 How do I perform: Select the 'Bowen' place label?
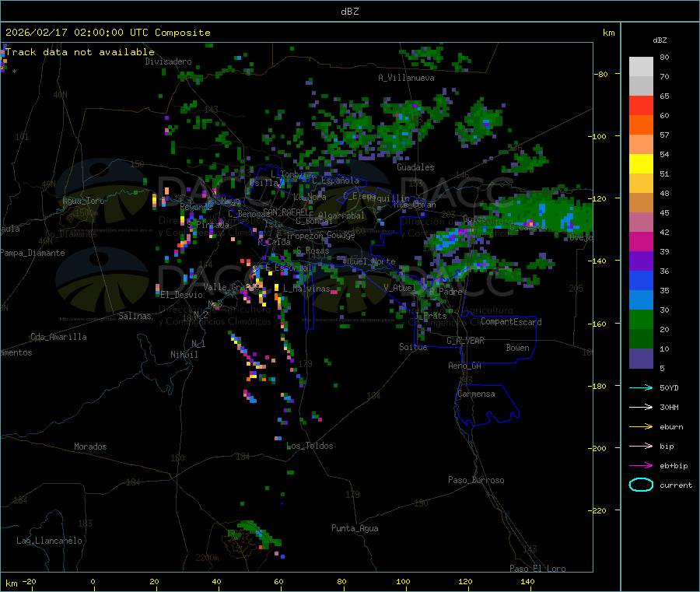coord(518,348)
